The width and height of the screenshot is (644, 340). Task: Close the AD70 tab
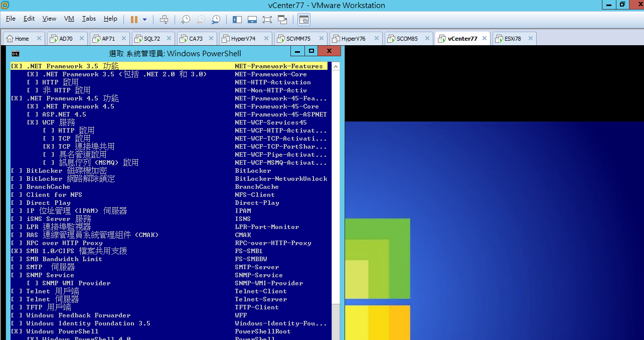pos(82,39)
